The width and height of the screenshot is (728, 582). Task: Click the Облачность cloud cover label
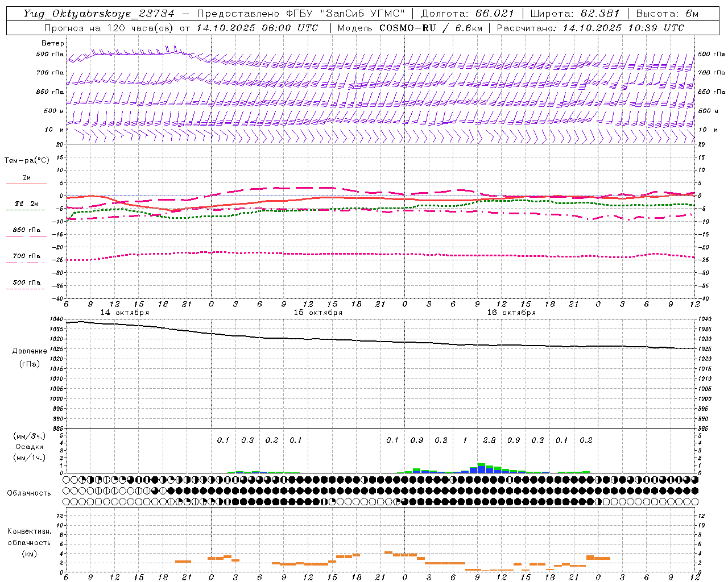coord(29,493)
